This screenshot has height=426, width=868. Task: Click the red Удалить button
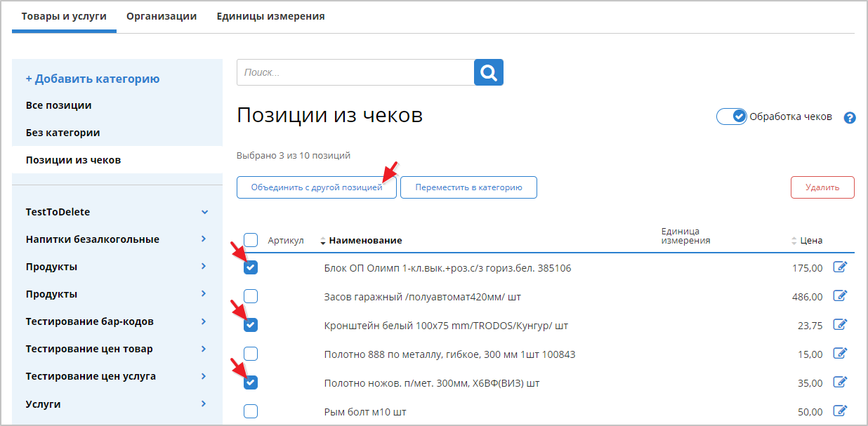tap(822, 187)
